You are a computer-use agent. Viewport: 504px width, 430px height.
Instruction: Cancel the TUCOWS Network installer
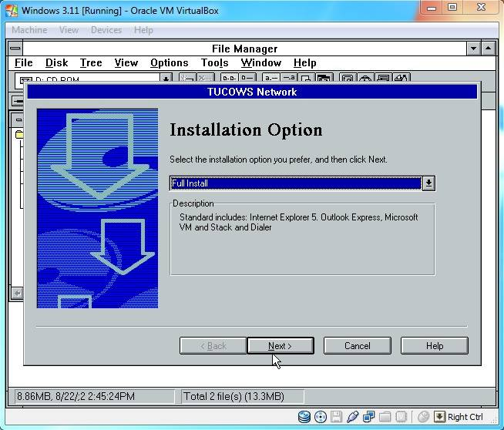coord(357,346)
